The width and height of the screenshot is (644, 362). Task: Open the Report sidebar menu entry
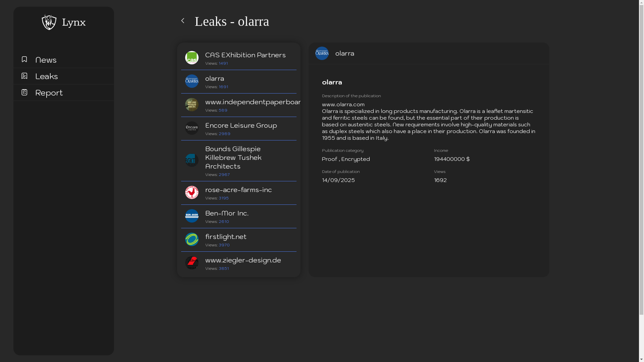tap(49, 93)
